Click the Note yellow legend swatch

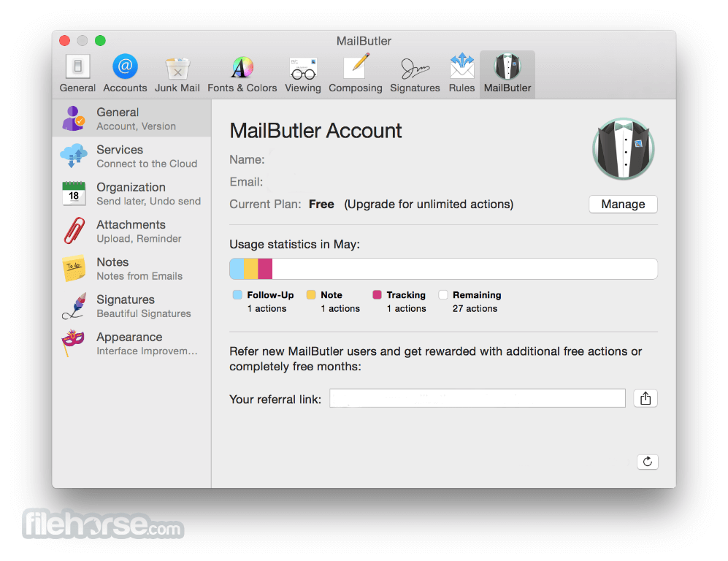click(x=311, y=295)
